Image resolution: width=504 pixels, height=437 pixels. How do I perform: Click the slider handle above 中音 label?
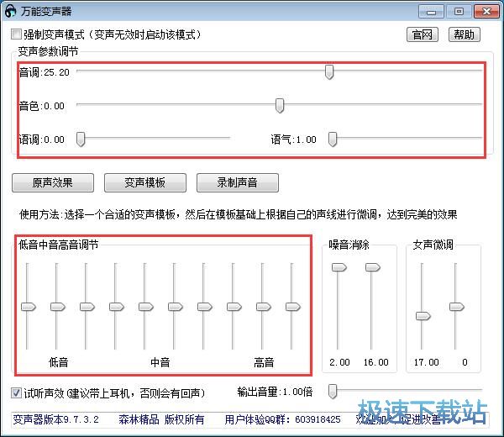coord(176,307)
